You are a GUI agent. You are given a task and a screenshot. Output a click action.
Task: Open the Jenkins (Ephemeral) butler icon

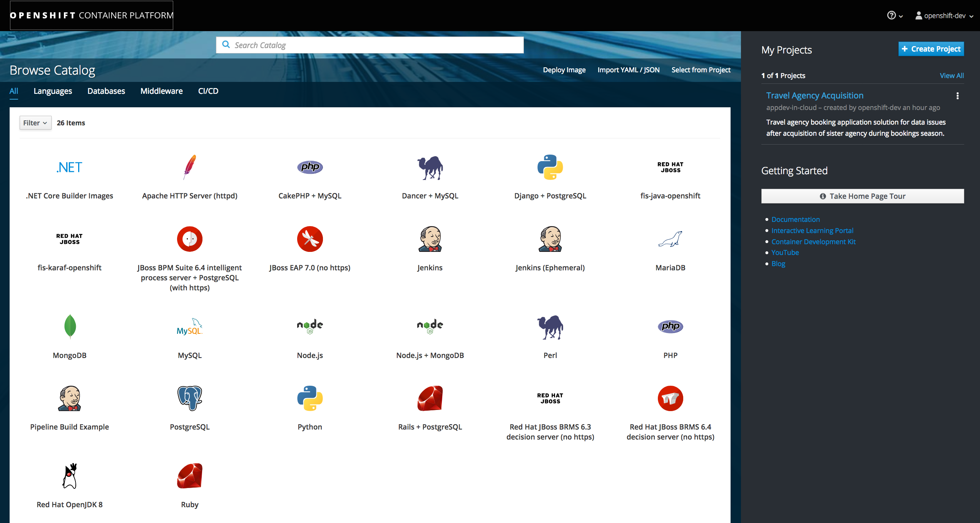pyautogui.click(x=550, y=239)
